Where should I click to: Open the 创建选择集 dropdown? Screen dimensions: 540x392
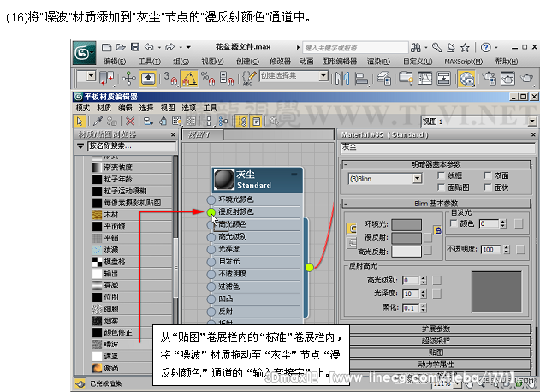pyautogui.click(x=323, y=75)
